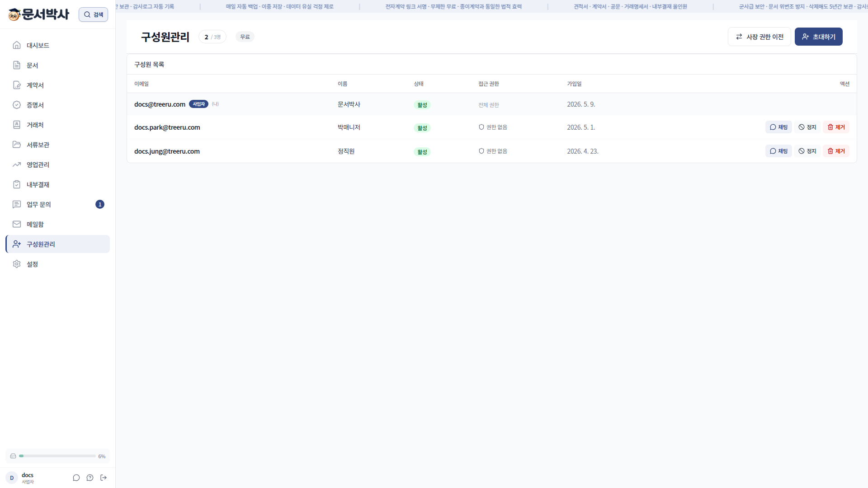868x488 pixels.
Task: Click 권한 없음 for 박매니저
Action: tap(493, 127)
